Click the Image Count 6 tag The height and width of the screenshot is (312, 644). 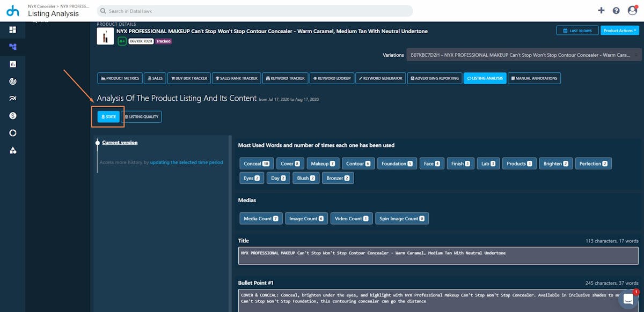[306, 218]
